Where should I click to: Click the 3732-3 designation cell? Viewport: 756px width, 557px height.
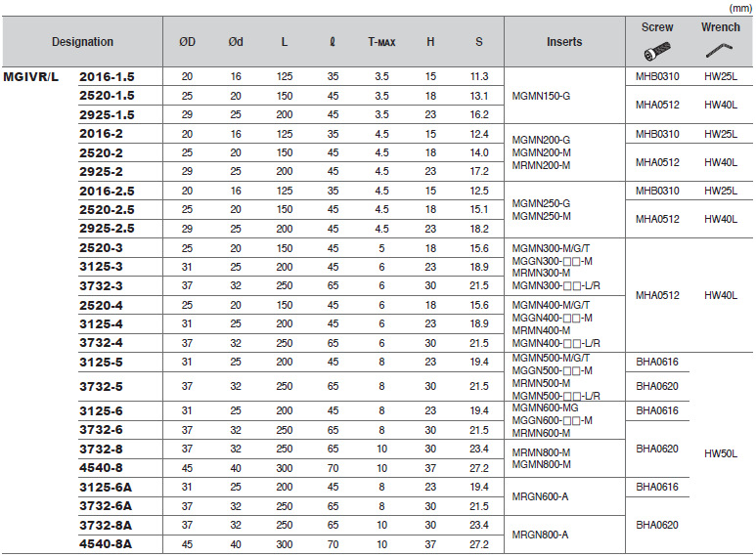(x=101, y=284)
